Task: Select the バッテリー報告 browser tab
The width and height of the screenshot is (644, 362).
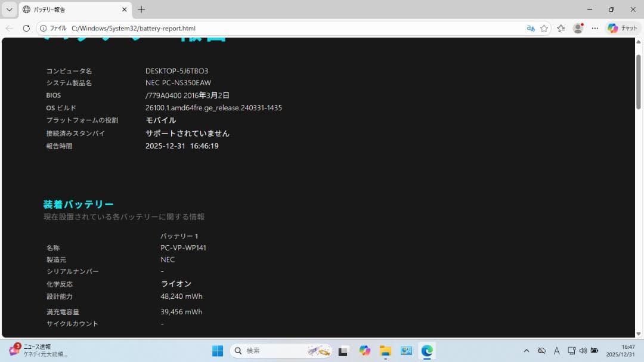Action: tap(72, 10)
